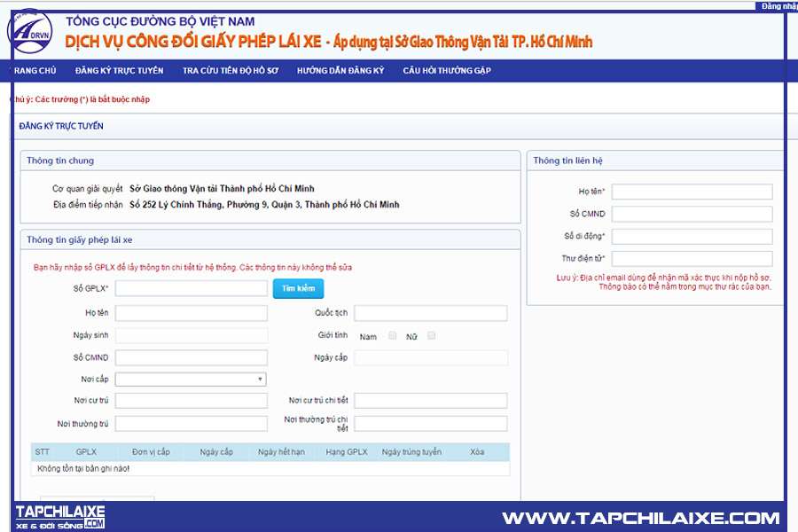
Task: Click the table's Ngày cấp column header
Action: 216,452
